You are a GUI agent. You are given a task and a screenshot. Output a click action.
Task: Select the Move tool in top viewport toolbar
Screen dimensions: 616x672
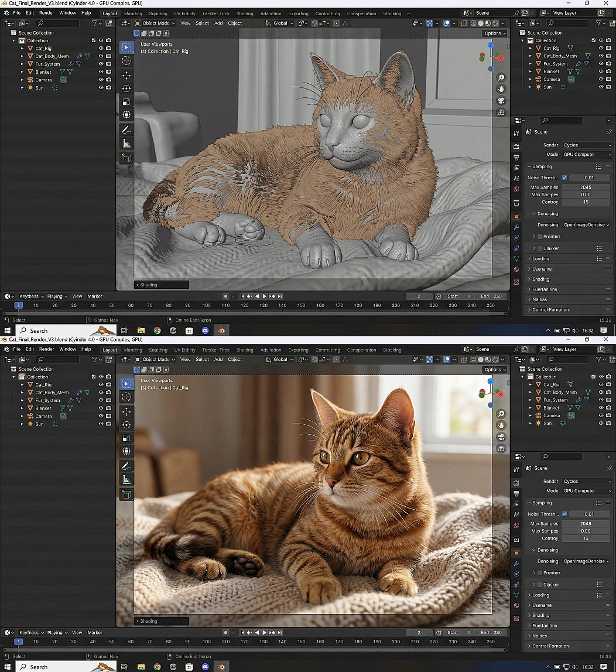click(x=126, y=76)
